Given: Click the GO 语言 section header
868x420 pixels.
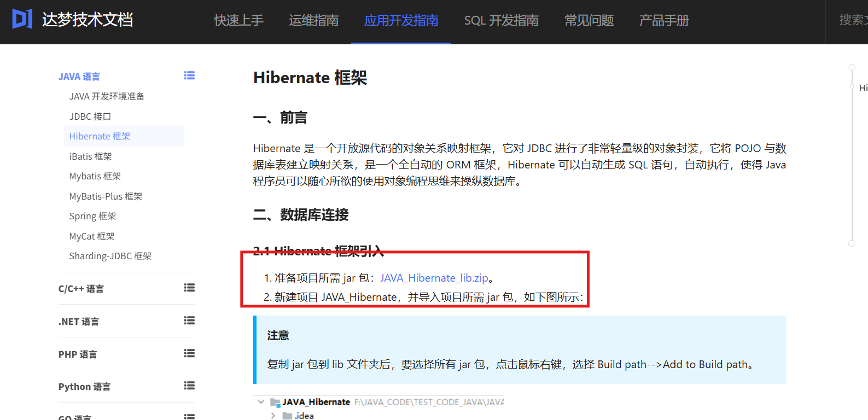Looking at the screenshot, I should pyautogui.click(x=75, y=417).
